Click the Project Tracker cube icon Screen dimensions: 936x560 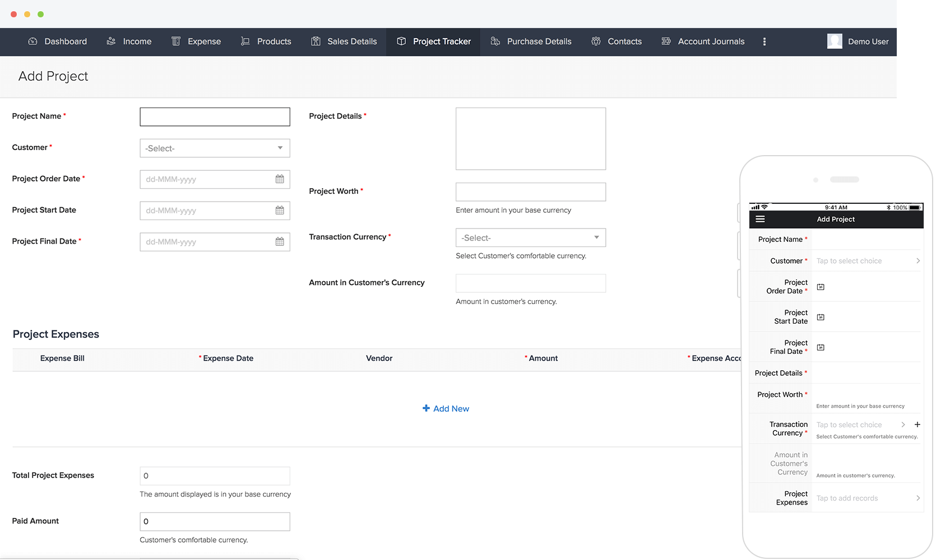click(401, 41)
